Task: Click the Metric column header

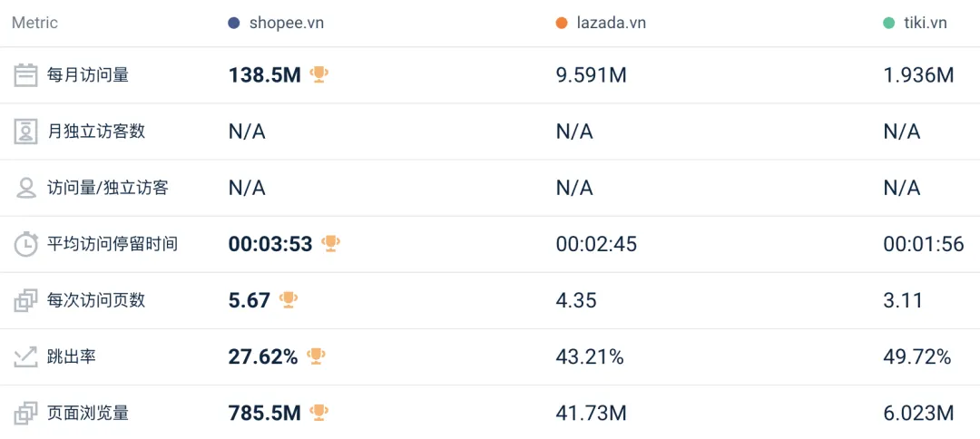Action: 34,23
